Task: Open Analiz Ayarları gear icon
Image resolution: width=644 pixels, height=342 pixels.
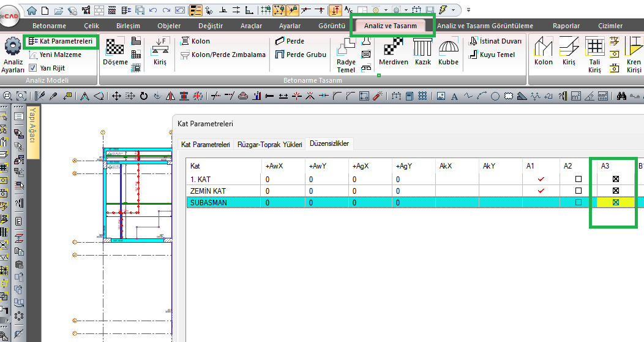Action: tap(13, 47)
